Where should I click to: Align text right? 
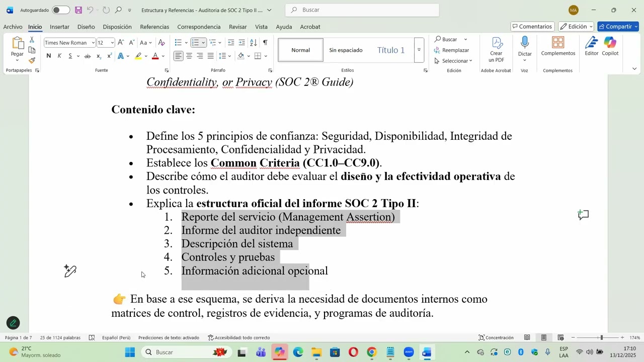point(200,56)
